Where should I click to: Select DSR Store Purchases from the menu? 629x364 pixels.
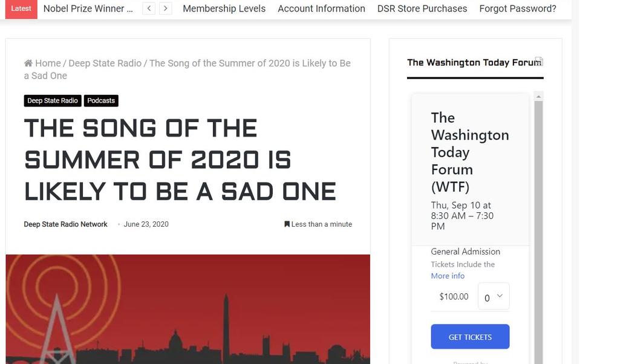[422, 8]
